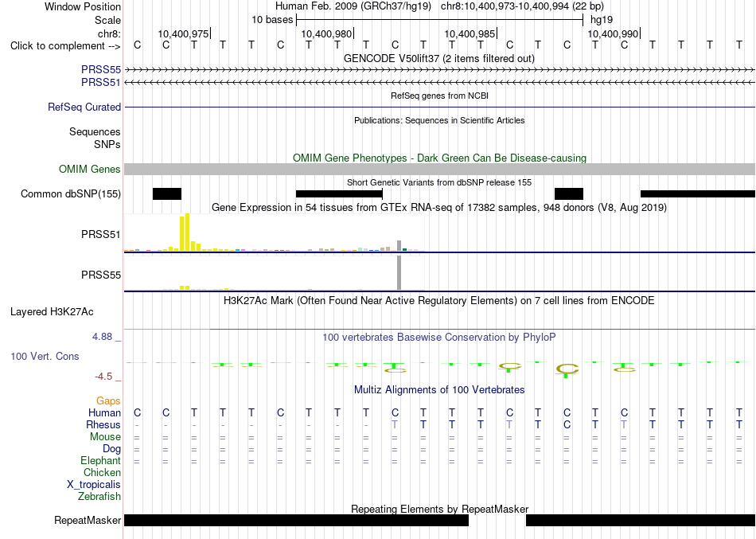Open the 'RefSeq genes from NCBI' title
The image size is (756, 539).
point(440,96)
